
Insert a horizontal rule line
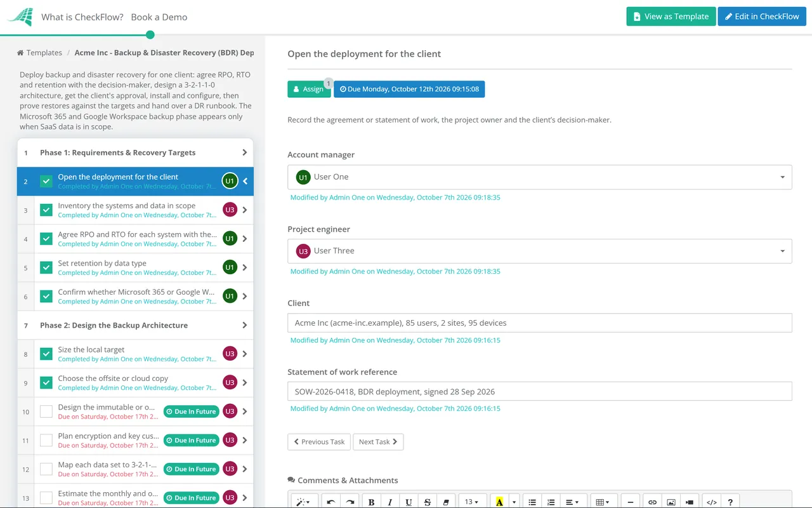(631, 502)
